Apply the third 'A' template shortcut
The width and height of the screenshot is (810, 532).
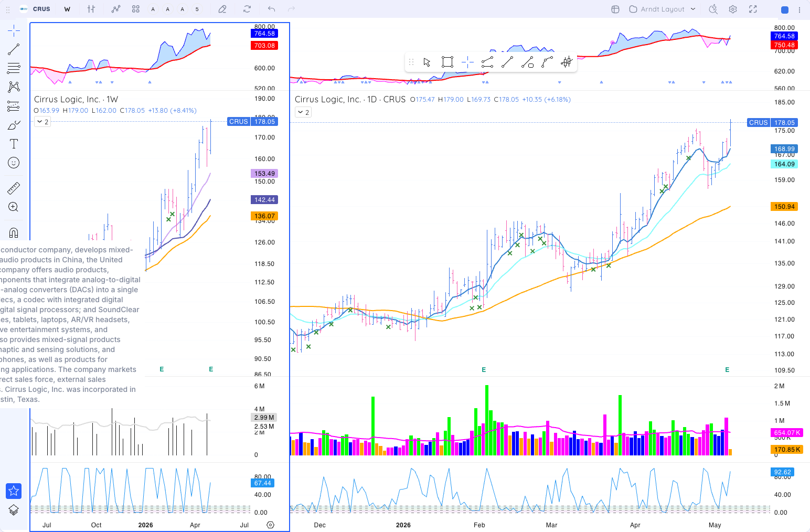click(x=182, y=9)
